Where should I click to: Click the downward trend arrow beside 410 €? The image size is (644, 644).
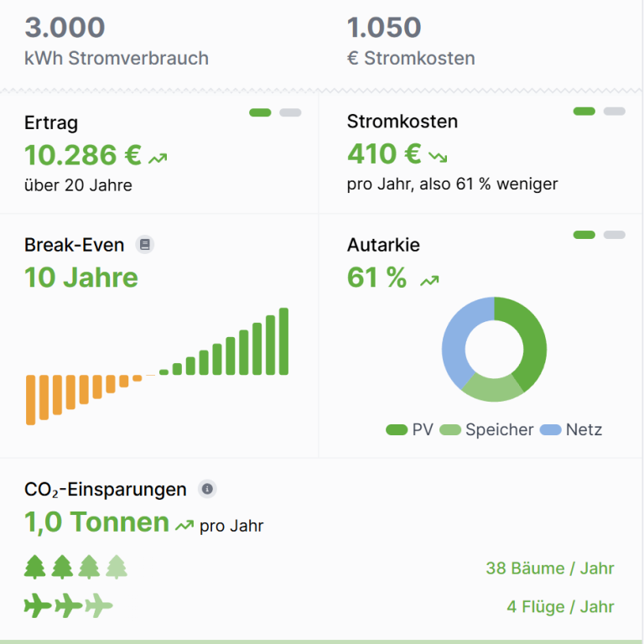point(438,157)
